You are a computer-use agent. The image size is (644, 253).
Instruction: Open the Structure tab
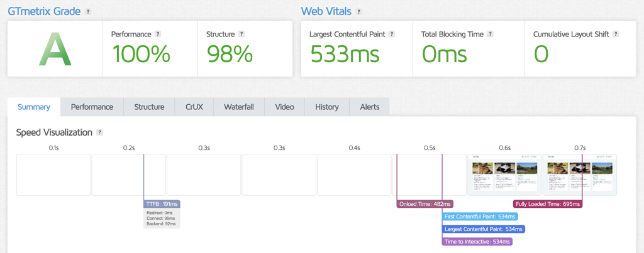[149, 107]
